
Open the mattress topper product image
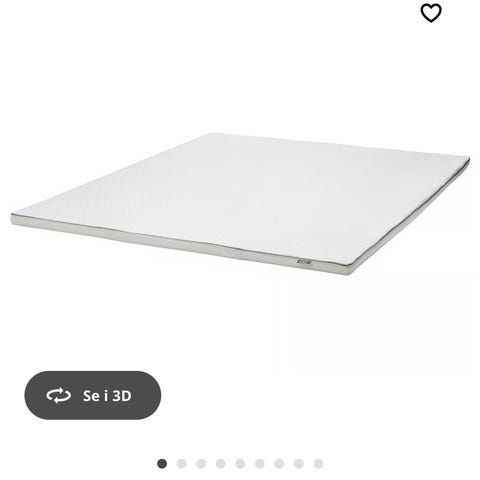(240, 203)
